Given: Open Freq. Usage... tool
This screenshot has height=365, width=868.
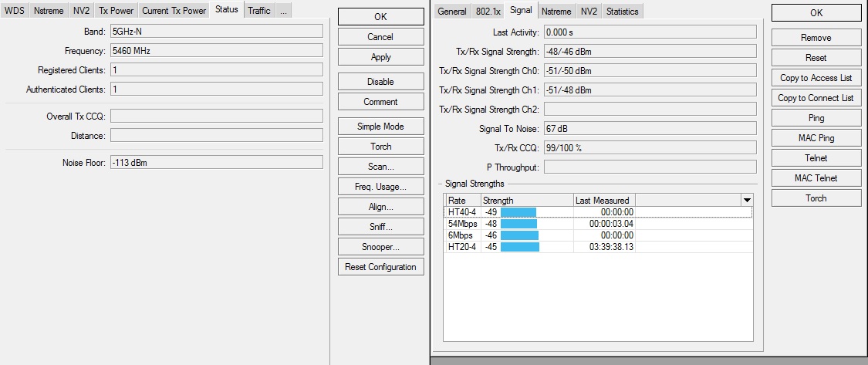Looking at the screenshot, I should coord(381,187).
